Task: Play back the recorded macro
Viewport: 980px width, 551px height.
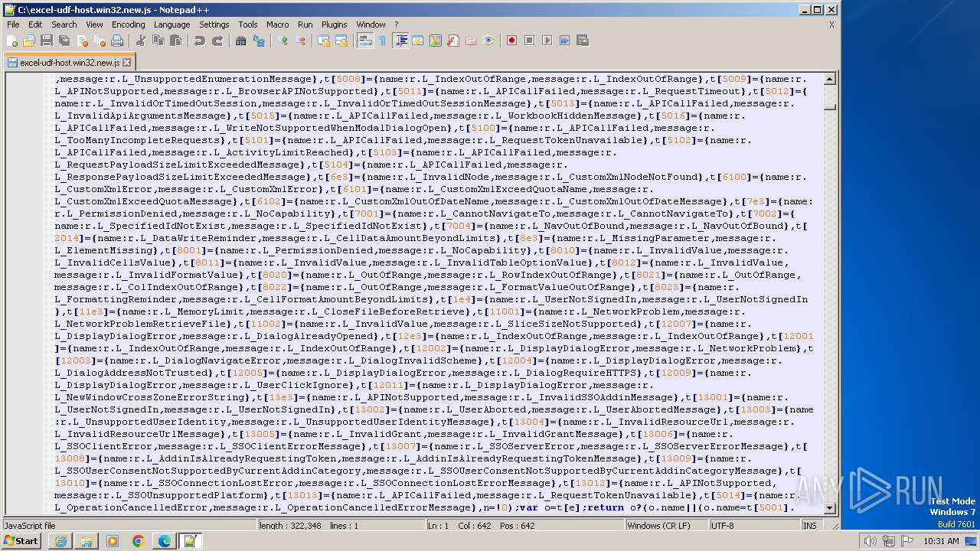Action: coord(547,41)
